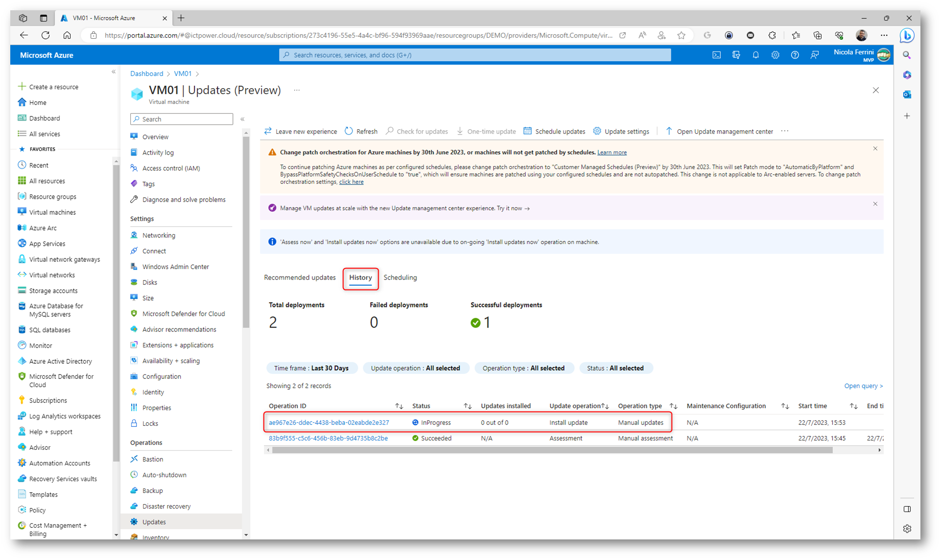Image resolution: width=941 pixels, height=560 pixels.
Task: Open the Azure Cloud Shell icon
Action: (716, 55)
